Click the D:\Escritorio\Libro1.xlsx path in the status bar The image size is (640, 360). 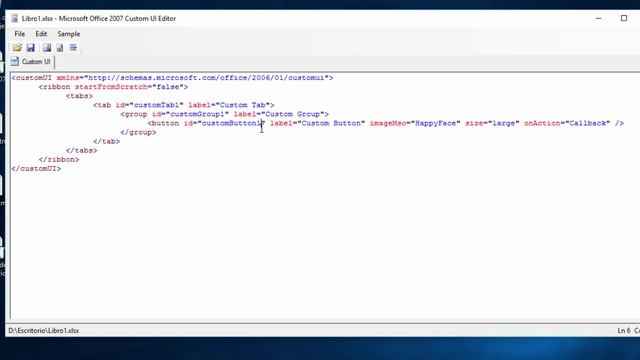point(44,331)
